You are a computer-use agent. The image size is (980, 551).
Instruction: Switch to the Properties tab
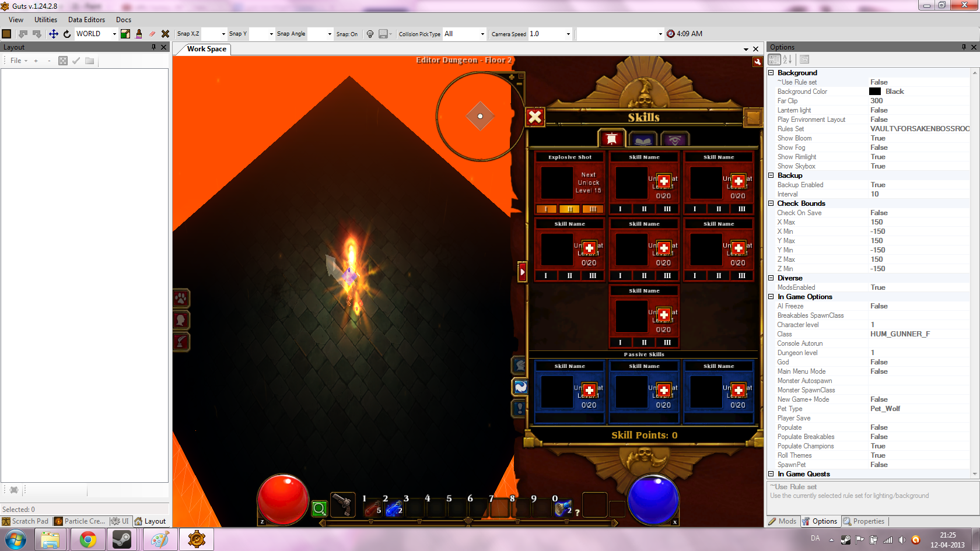coord(863,521)
